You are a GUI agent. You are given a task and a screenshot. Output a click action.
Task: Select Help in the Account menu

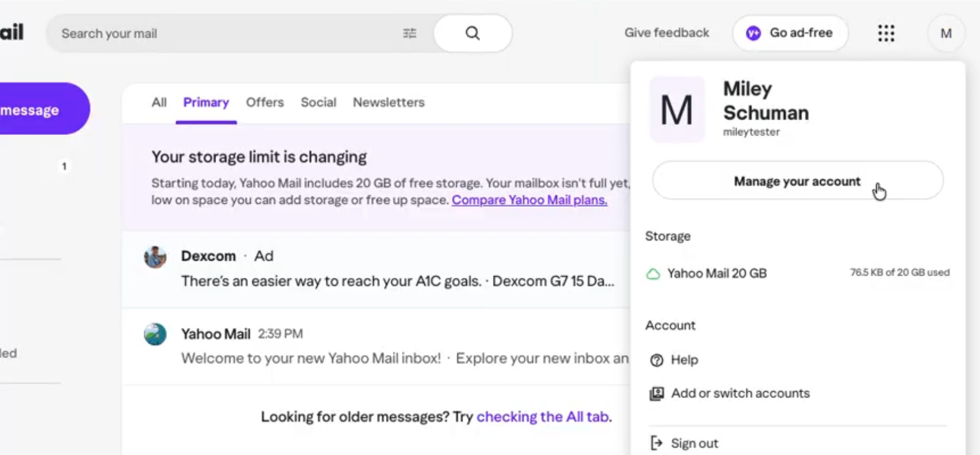684,360
